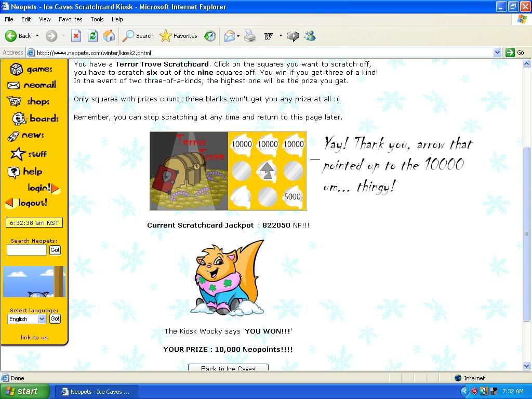Go to the Home page icon
Screen dimensions: 532x399
click(x=109, y=36)
